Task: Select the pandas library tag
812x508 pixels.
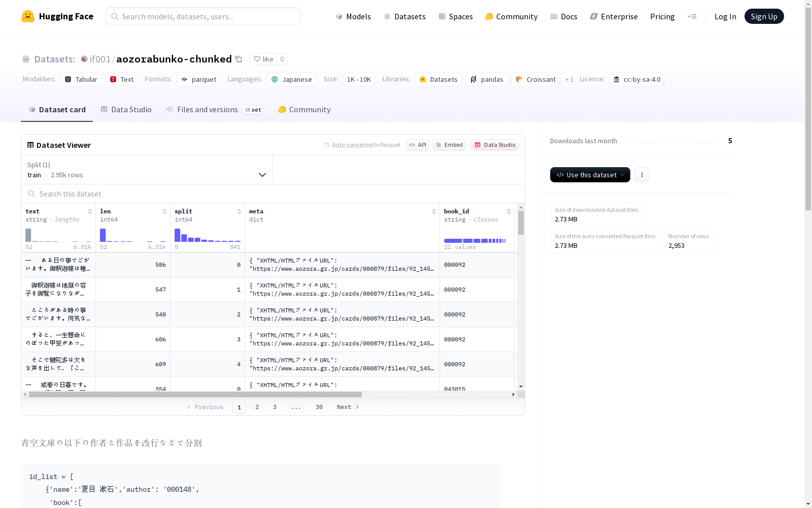Action: tap(487, 79)
